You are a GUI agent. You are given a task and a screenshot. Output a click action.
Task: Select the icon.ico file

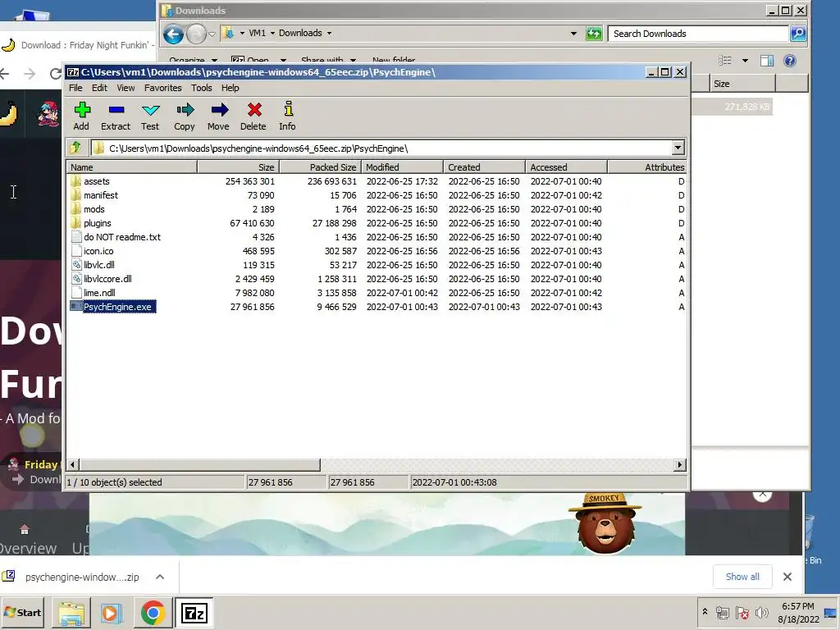98,251
